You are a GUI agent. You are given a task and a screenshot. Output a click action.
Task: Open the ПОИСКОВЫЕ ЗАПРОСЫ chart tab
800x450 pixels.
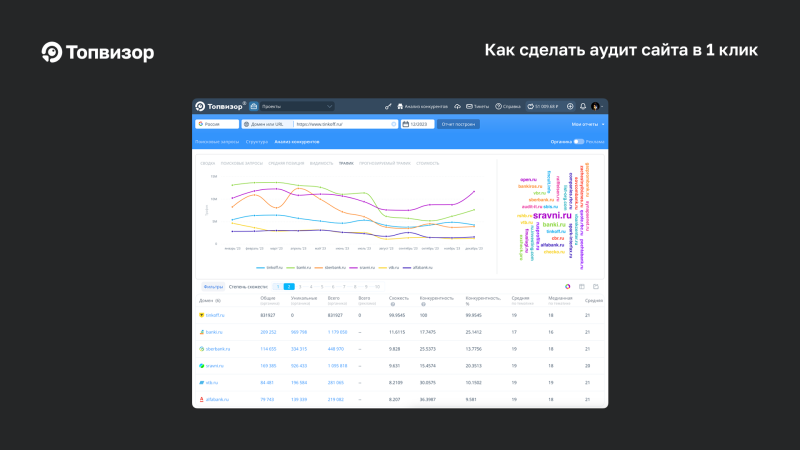pos(241,163)
